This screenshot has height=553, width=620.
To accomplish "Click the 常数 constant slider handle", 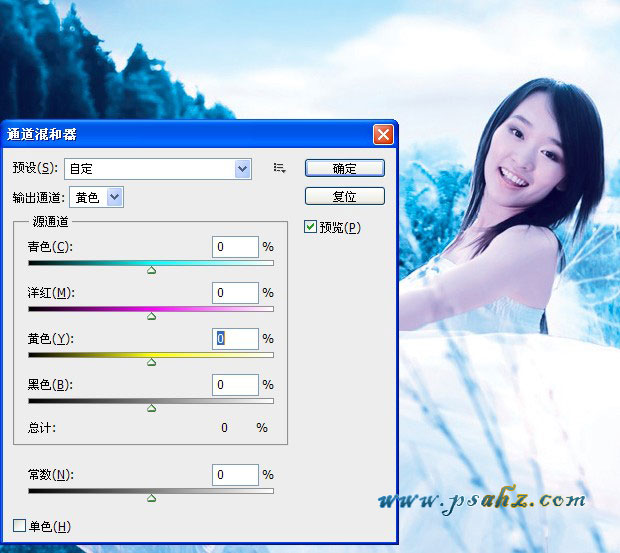I will (151, 497).
